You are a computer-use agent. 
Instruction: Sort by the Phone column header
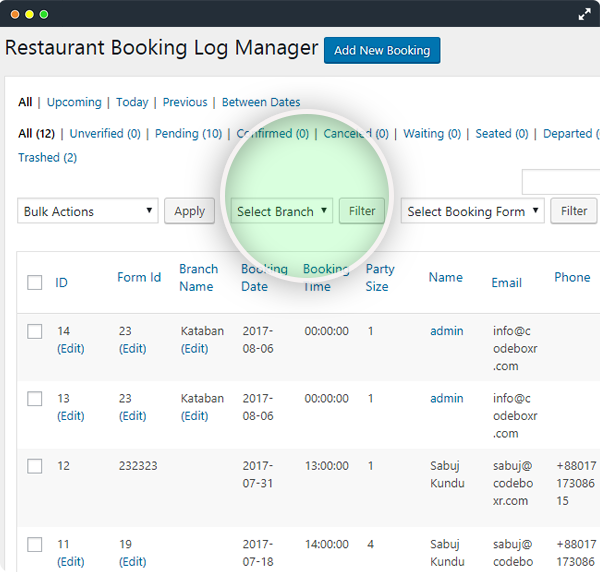pyautogui.click(x=572, y=277)
